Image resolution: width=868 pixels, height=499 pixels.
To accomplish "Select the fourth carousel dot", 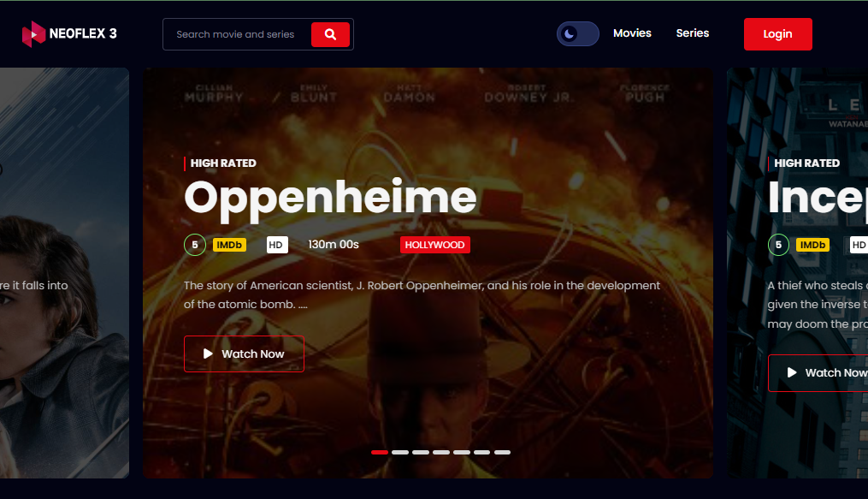I will coord(441,451).
